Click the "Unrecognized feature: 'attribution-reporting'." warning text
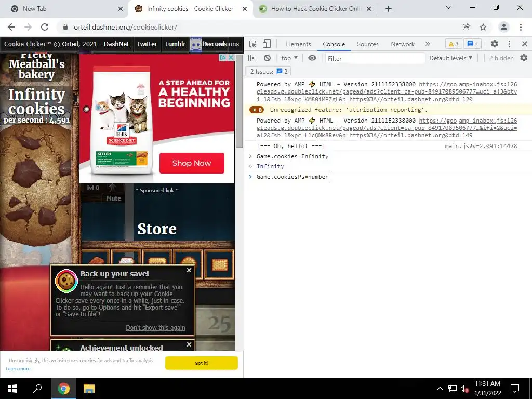This screenshot has width=532, height=399. [349, 110]
